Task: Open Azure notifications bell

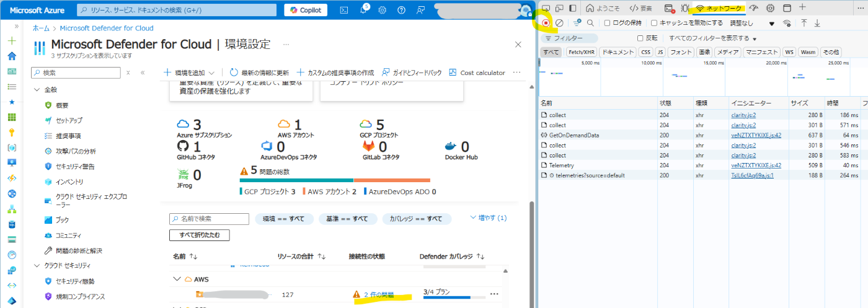Action: (364, 10)
